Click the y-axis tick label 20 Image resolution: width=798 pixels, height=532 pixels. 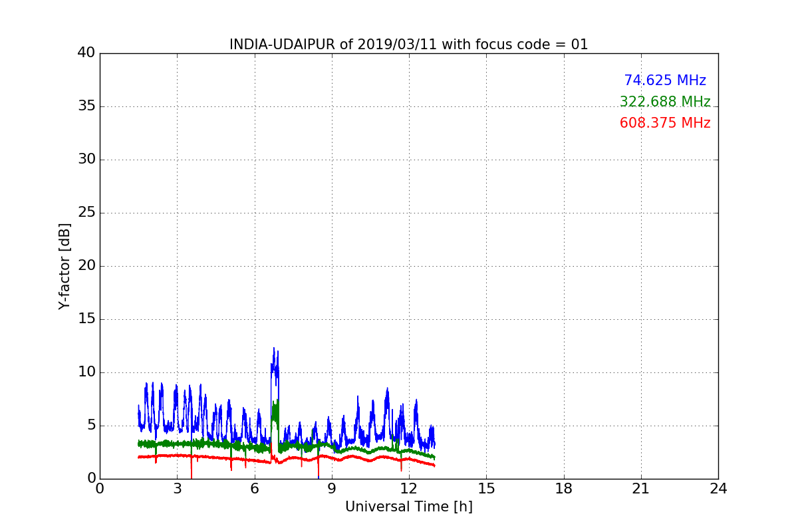click(x=86, y=266)
